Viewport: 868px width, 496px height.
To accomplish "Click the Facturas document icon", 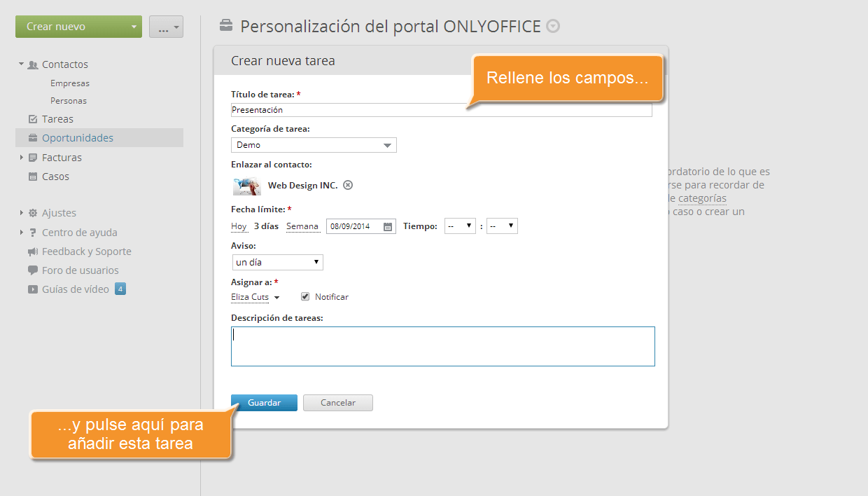I will point(32,158).
